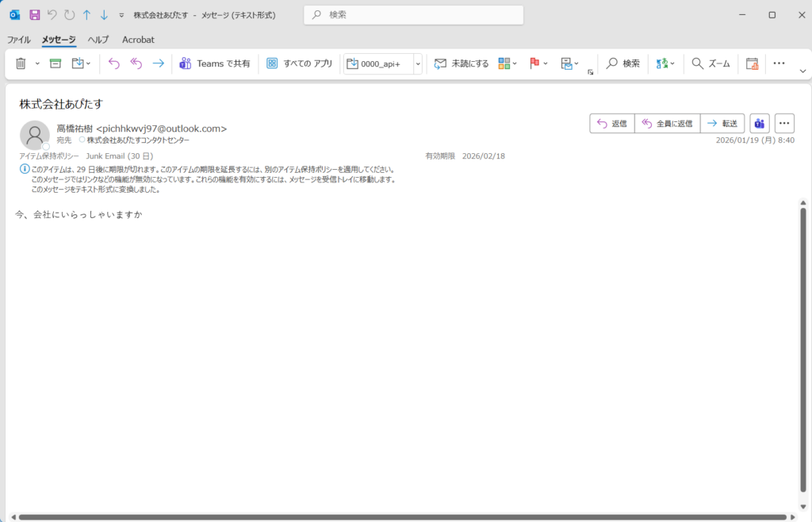Open the 0000_api+ quick steps dropdown
Image resolution: width=812 pixels, height=522 pixels.
[x=418, y=63]
